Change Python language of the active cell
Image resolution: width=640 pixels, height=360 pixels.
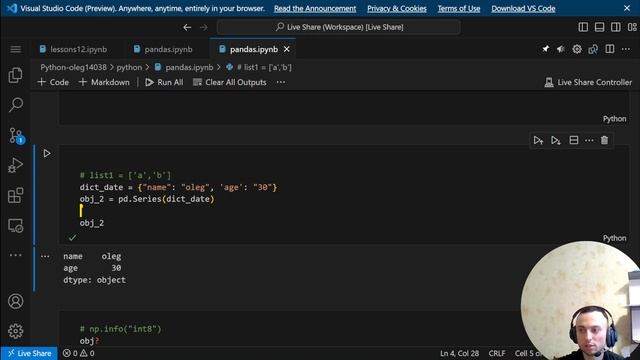(x=614, y=238)
